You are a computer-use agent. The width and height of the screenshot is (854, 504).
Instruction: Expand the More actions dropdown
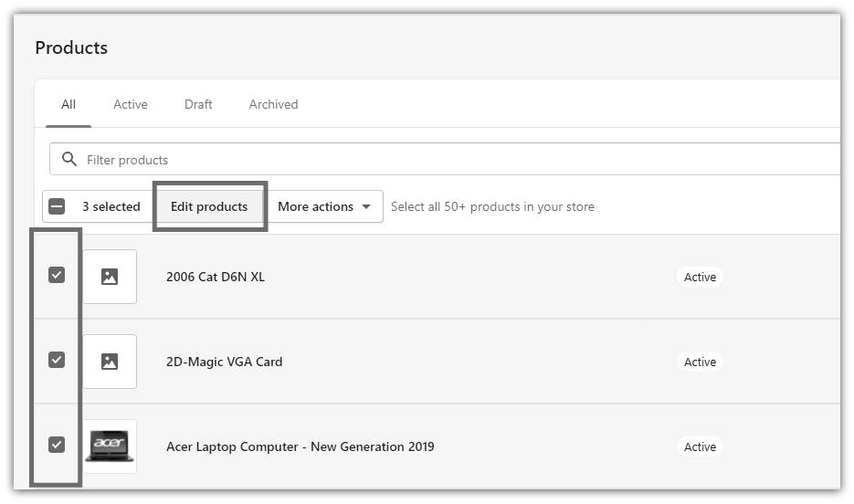coord(324,206)
